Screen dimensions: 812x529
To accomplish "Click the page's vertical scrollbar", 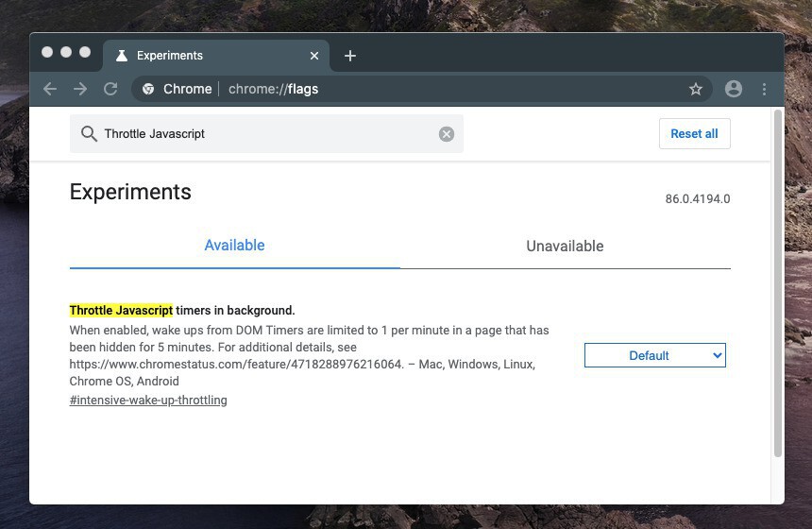I will (x=778, y=283).
